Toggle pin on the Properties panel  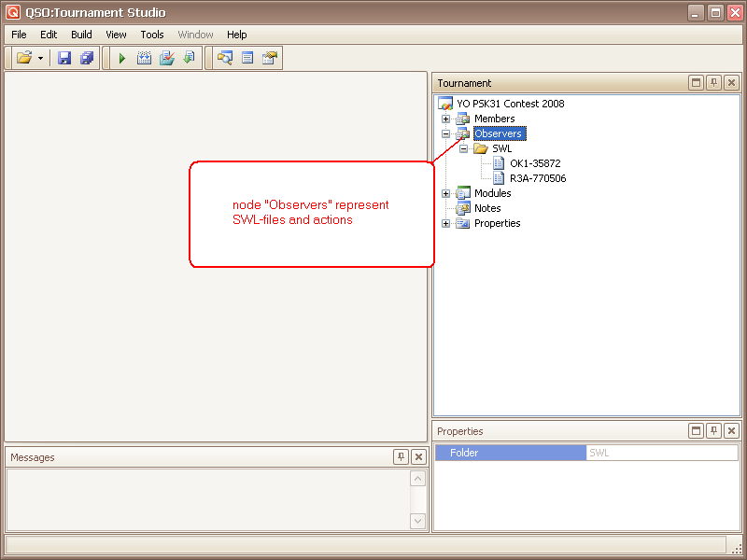point(713,431)
